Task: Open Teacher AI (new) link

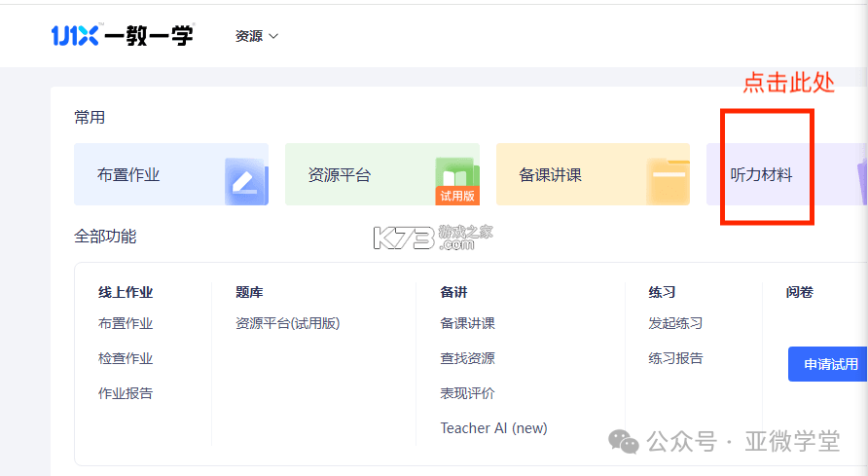Action: point(493,428)
